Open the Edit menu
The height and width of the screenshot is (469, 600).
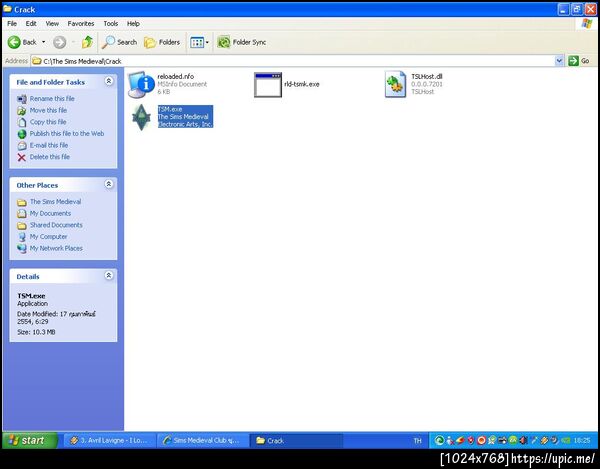click(x=31, y=23)
